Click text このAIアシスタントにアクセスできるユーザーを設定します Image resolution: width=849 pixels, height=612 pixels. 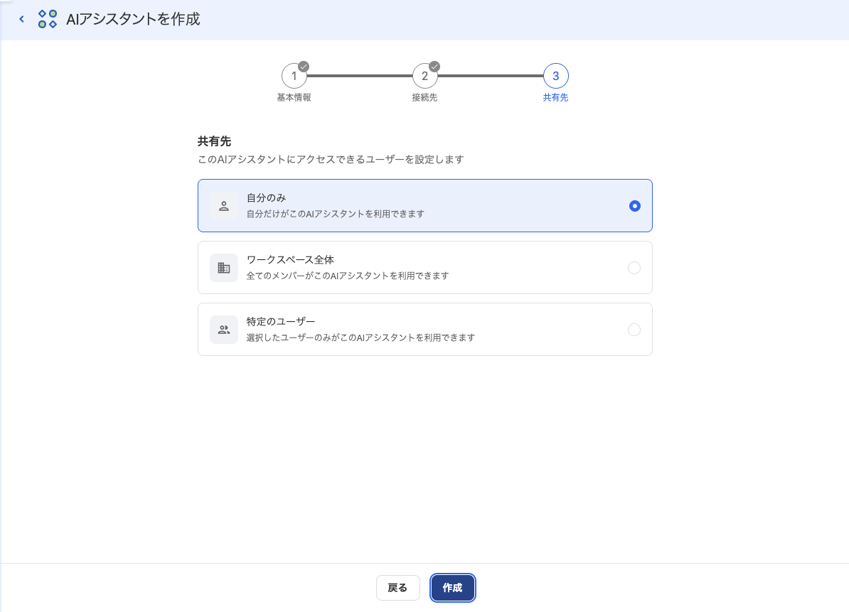[x=331, y=159]
